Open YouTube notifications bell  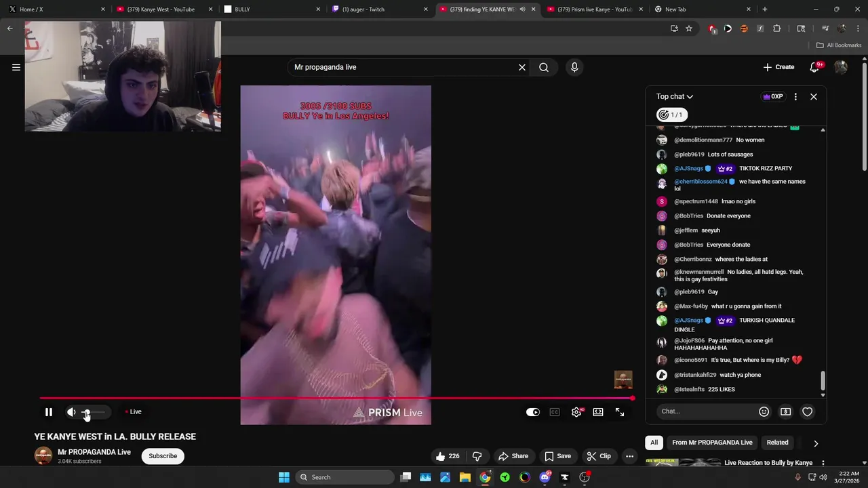[x=815, y=67]
